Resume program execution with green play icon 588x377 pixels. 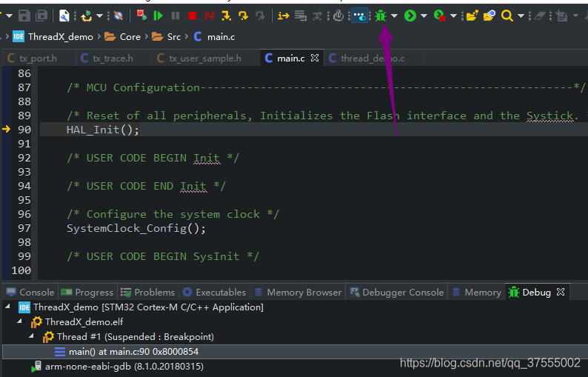click(158, 16)
